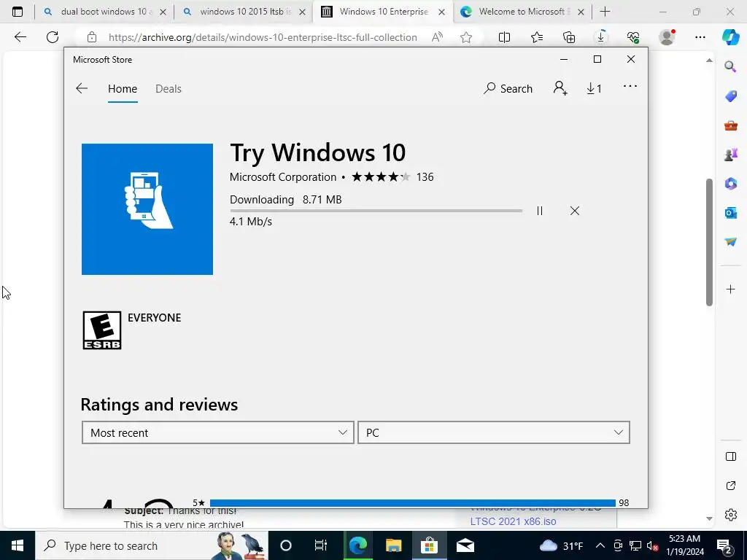Open the muted volume tray icon

[652, 545]
